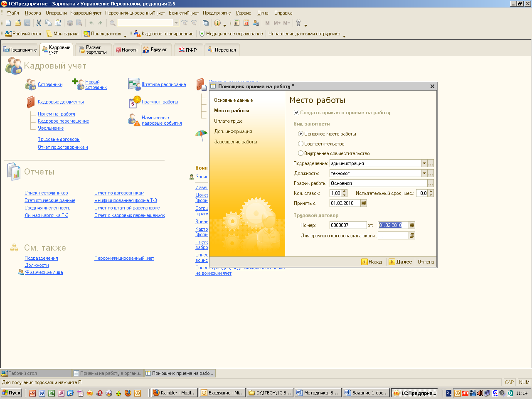Click the New document toolbar icon

click(8, 23)
